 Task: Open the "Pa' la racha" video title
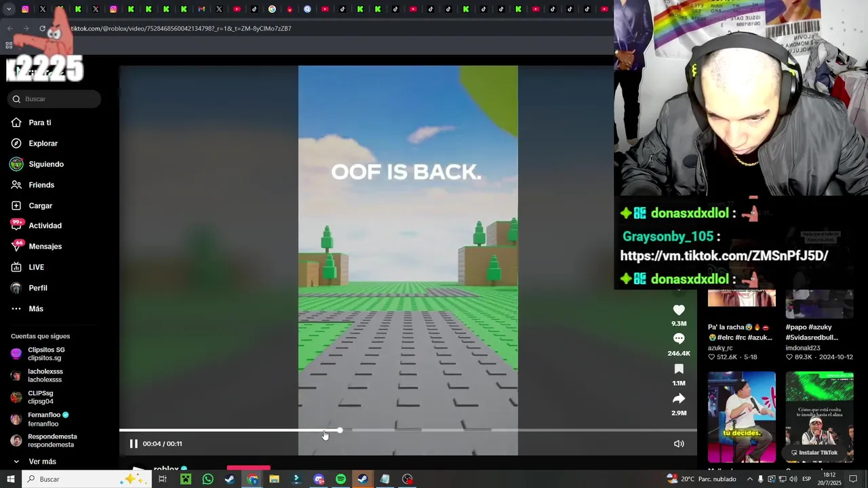click(740, 332)
